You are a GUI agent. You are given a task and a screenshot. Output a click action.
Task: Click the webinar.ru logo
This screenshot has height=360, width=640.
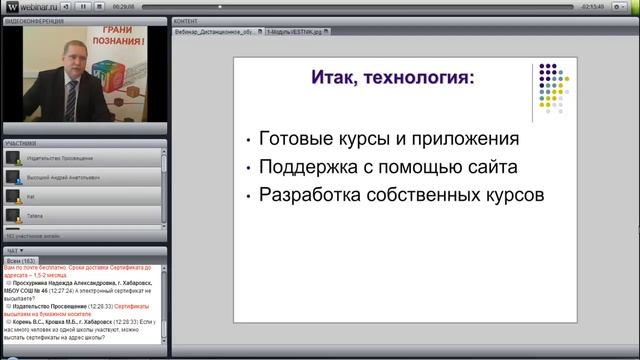pos(31,7)
